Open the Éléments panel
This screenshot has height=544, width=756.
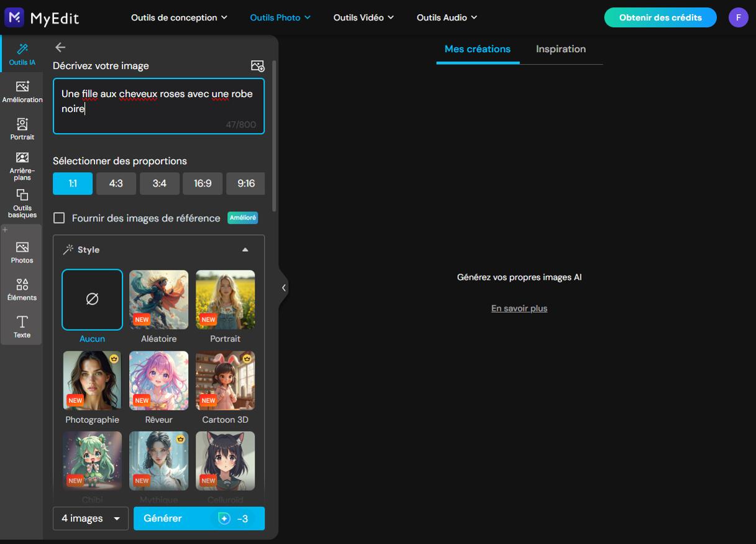tap(22, 290)
